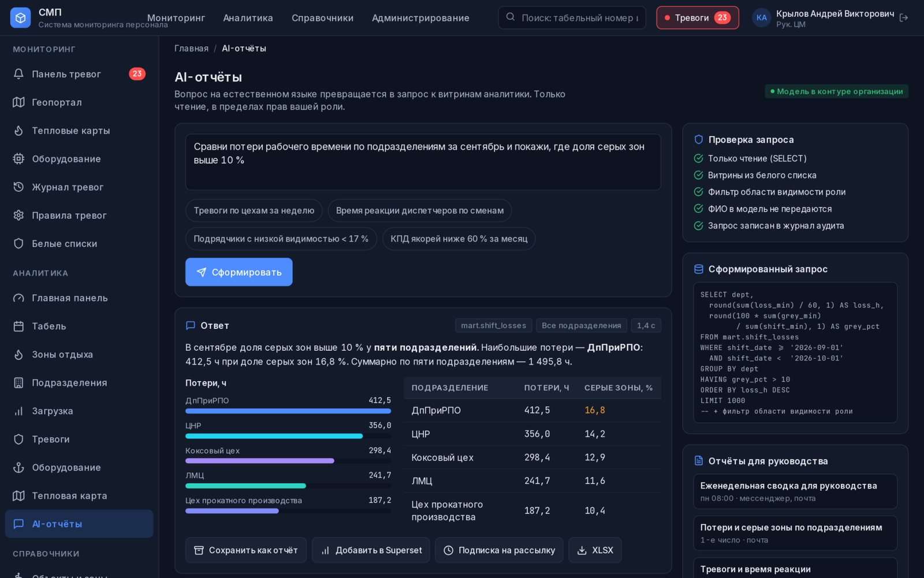This screenshot has height=578, width=924.
Task: Open the Справочники top menu
Action: point(322,18)
